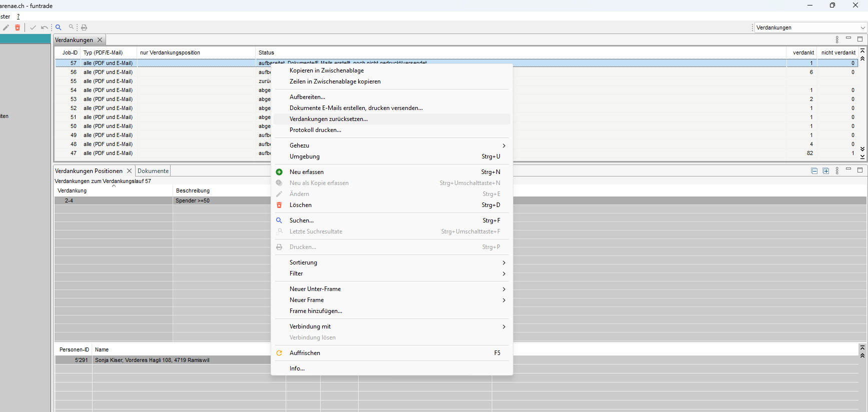Sort by the 'nicht verdankt' column header
The height and width of the screenshot is (412, 868).
[x=838, y=52]
